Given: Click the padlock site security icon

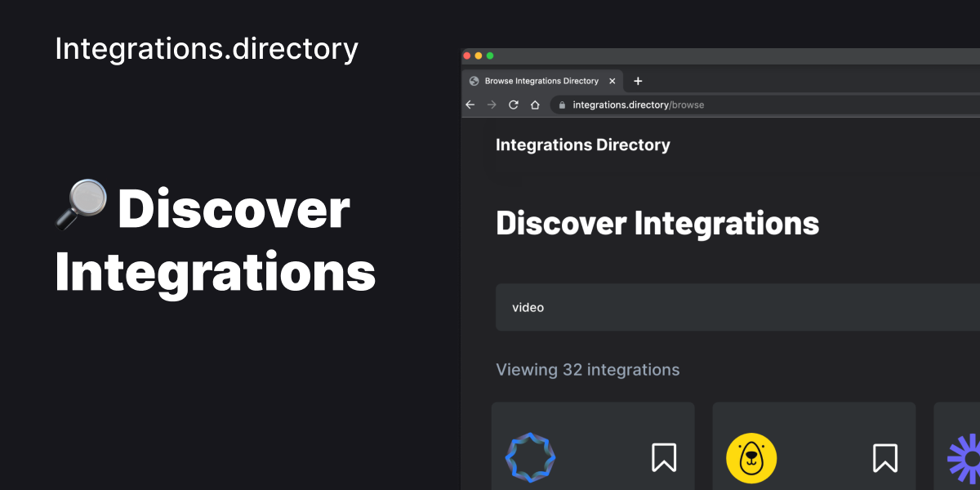Looking at the screenshot, I should 562,105.
